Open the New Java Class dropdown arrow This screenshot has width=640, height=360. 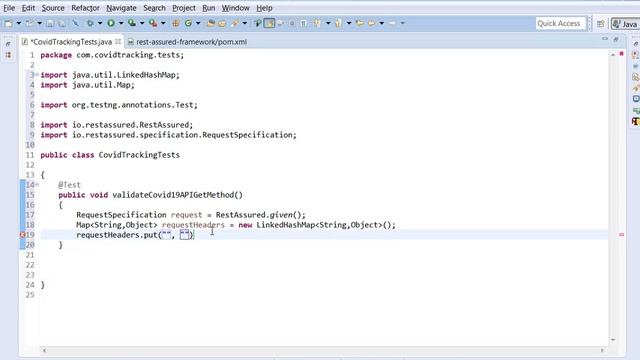(198, 23)
